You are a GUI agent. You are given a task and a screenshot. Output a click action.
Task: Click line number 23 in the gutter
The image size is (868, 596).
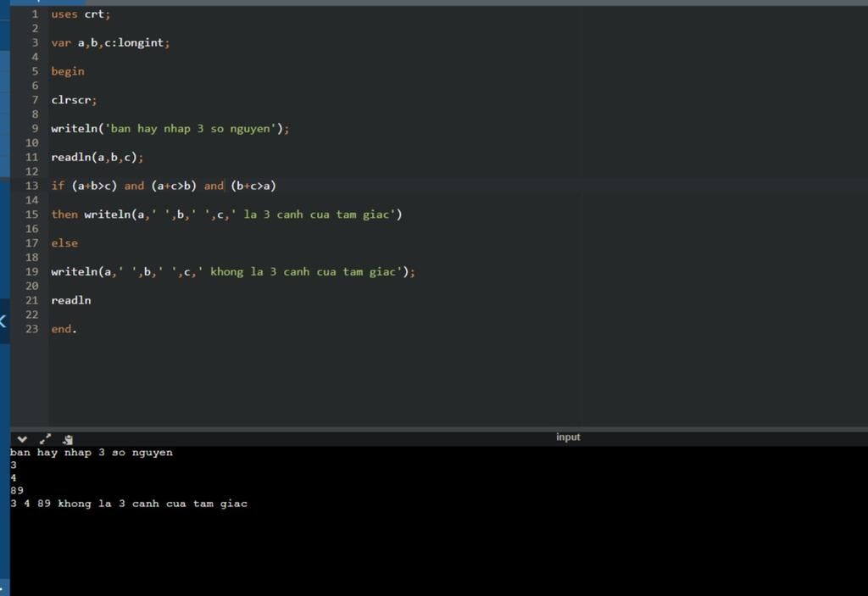pos(31,329)
